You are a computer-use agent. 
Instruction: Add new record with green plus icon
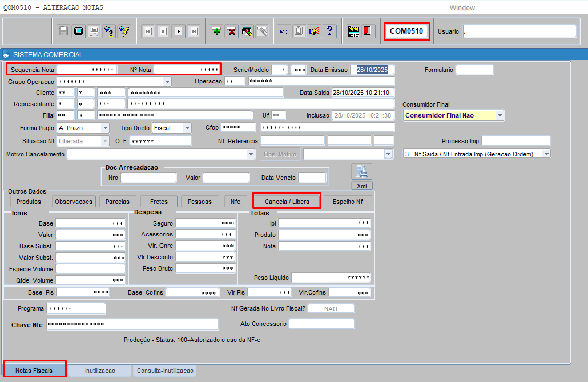(216, 31)
